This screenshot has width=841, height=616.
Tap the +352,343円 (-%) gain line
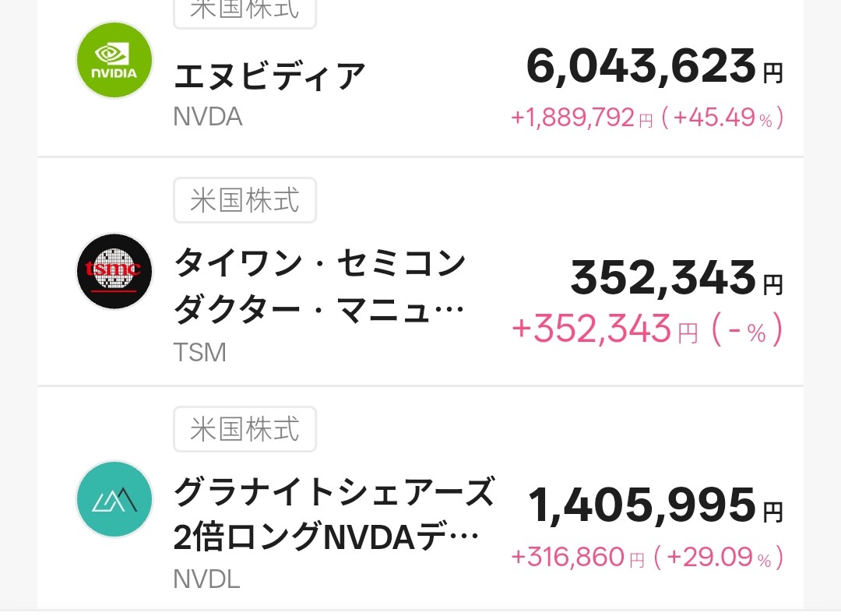[x=646, y=330]
